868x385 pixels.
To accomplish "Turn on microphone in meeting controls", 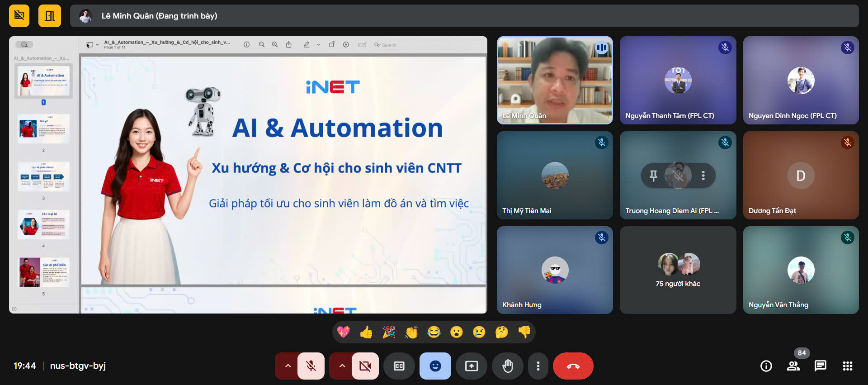I will pos(311,366).
